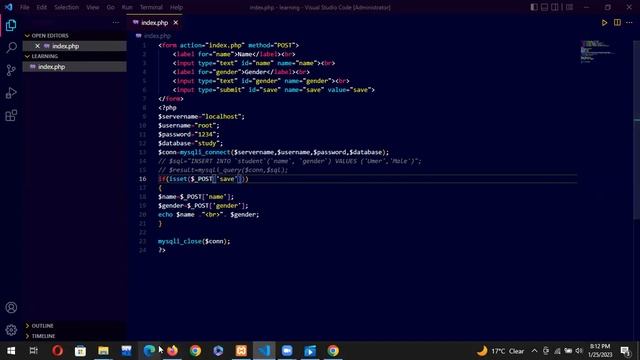Place cursor on the $servername="localhost" line
640x360 pixels.
pyautogui.click(x=201, y=117)
